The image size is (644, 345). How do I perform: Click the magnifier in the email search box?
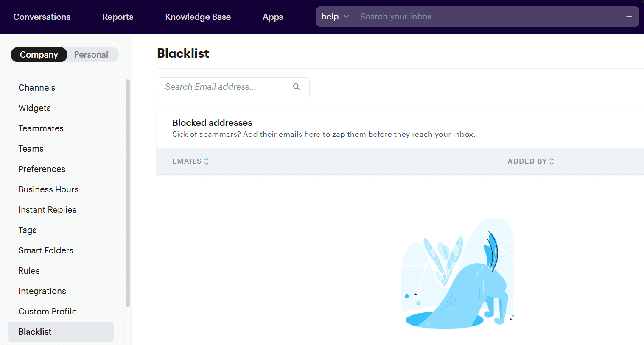point(296,87)
